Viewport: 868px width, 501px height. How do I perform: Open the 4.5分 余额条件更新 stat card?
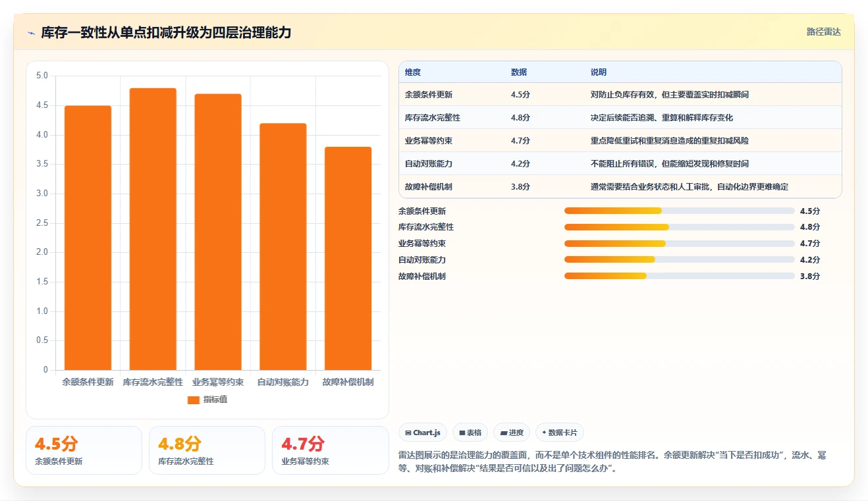[x=84, y=450]
